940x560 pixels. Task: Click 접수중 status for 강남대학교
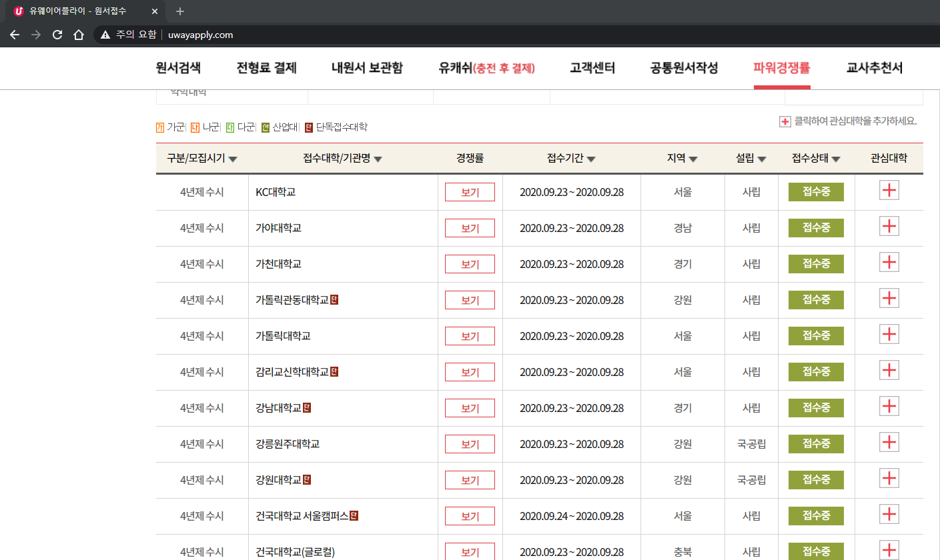click(x=816, y=408)
